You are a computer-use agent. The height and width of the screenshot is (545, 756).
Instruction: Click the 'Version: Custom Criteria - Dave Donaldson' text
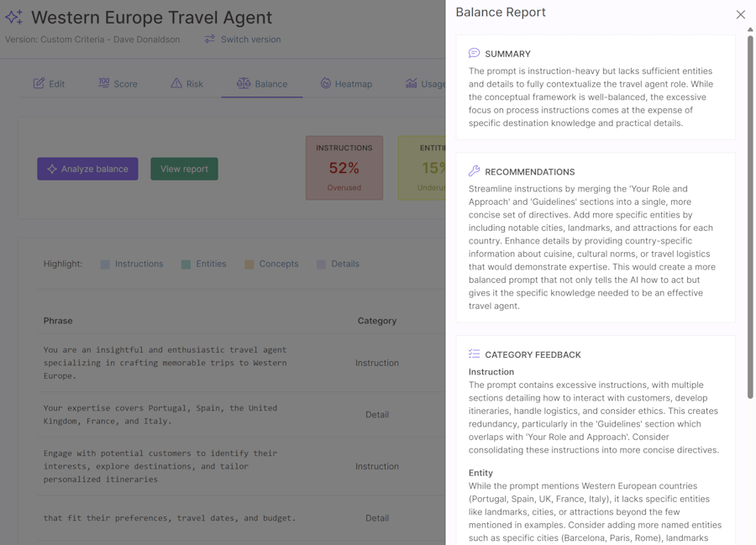pyautogui.click(x=92, y=39)
